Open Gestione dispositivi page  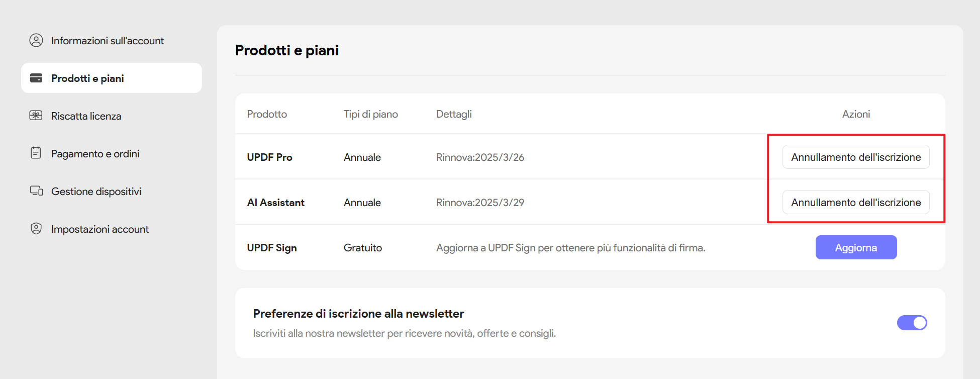click(96, 192)
